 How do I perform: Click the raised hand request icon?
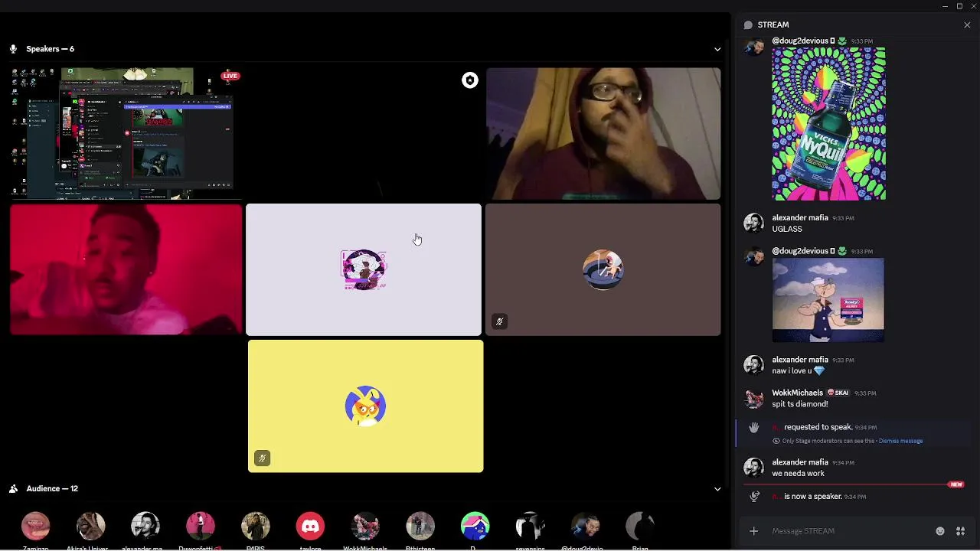coord(754,428)
